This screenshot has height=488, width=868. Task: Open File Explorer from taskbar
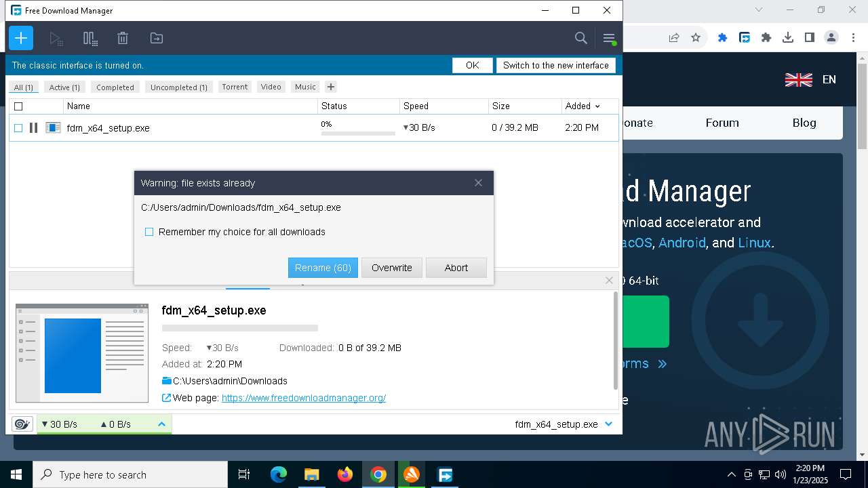[x=312, y=474]
